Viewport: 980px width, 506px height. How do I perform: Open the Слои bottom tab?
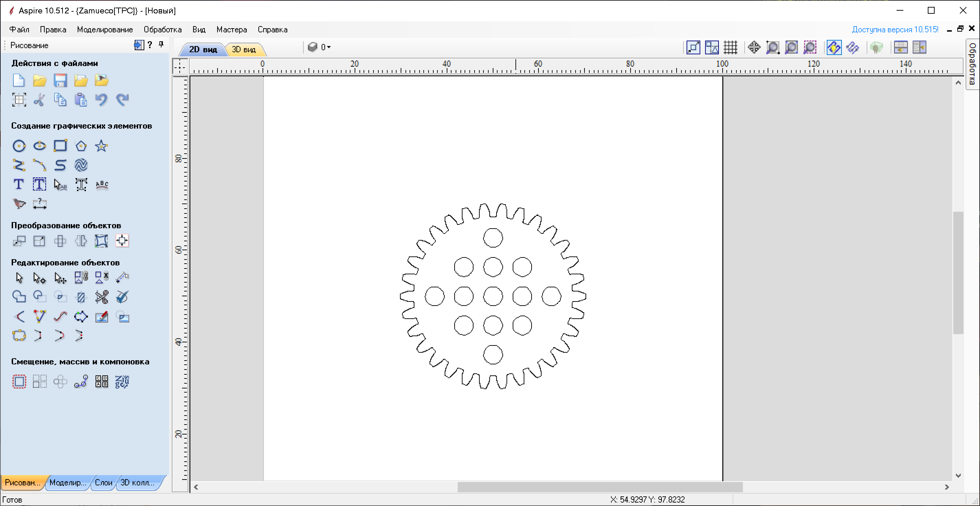tap(103, 482)
